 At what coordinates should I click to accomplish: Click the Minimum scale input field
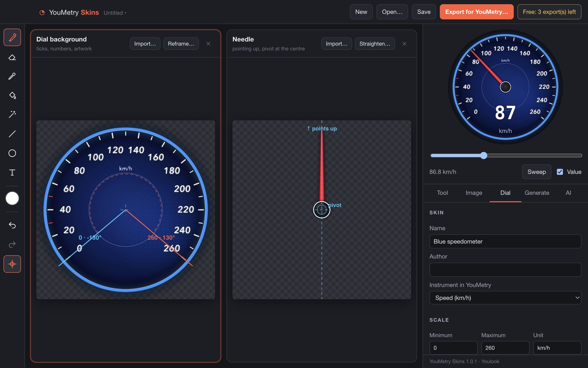[453, 348]
